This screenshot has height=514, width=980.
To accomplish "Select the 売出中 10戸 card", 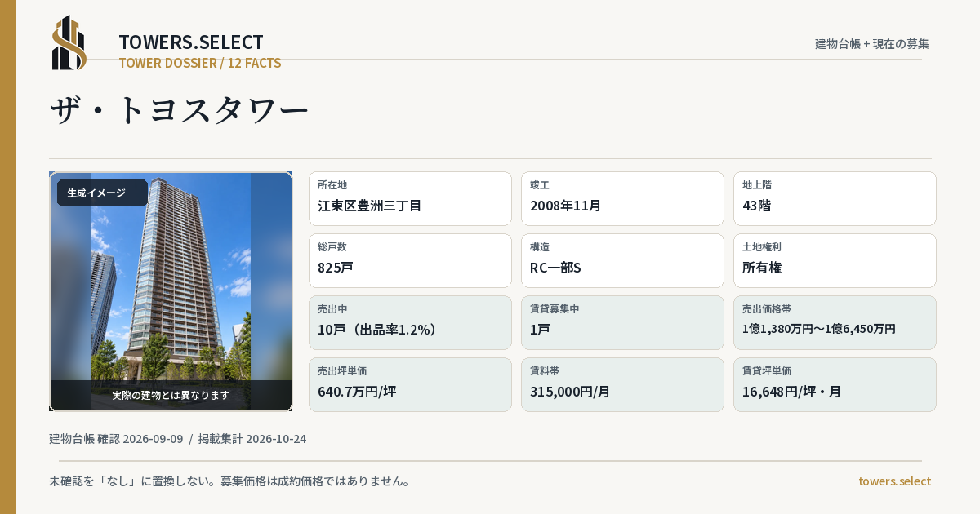I will [410, 322].
